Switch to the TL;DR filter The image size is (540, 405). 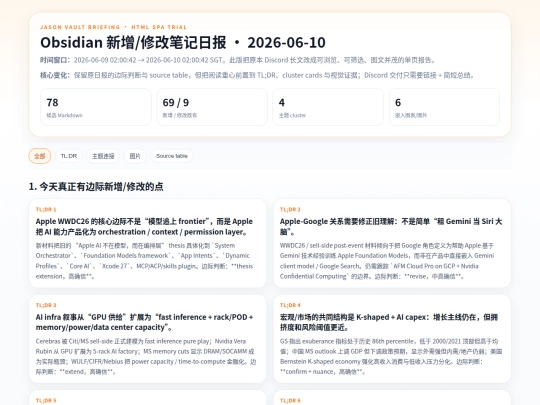(69, 156)
